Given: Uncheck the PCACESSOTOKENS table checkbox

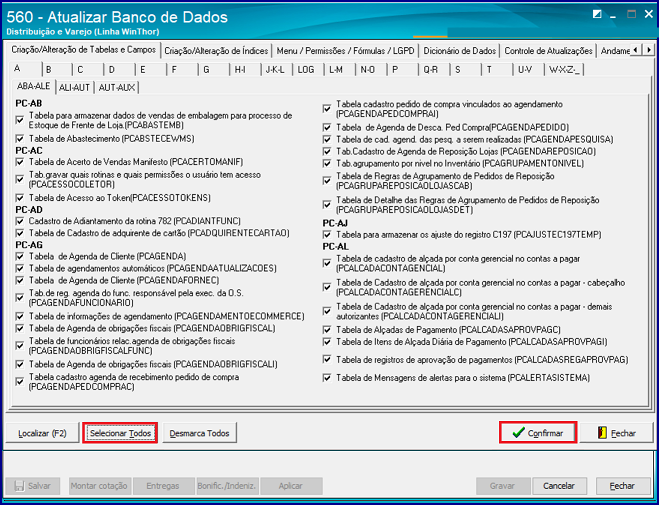Looking at the screenshot, I should click(19, 197).
